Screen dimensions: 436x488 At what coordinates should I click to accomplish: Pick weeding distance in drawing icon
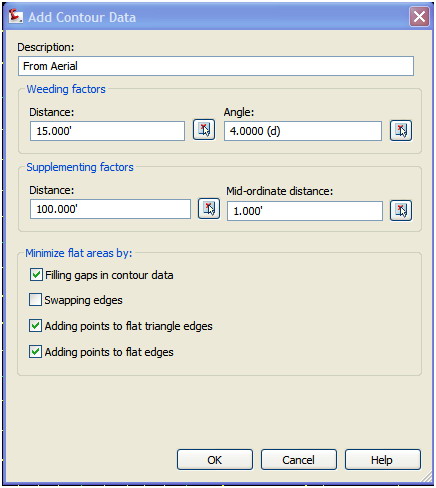pyautogui.click(x=204, y=130)
